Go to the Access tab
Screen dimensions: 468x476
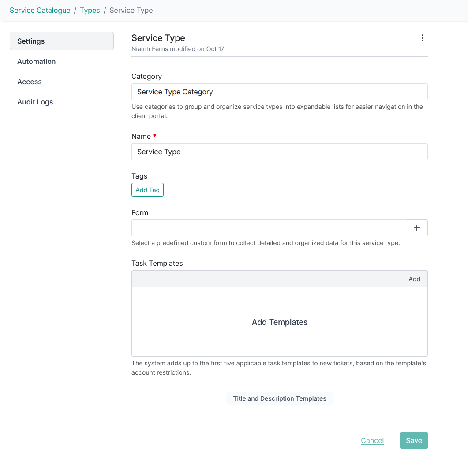(30, 82)
